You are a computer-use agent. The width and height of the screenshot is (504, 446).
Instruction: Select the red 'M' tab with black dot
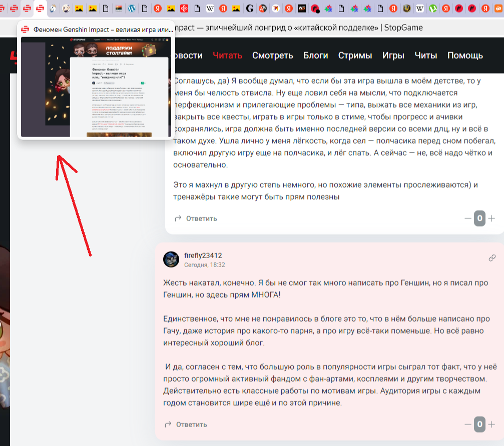(x=315, y=8)
